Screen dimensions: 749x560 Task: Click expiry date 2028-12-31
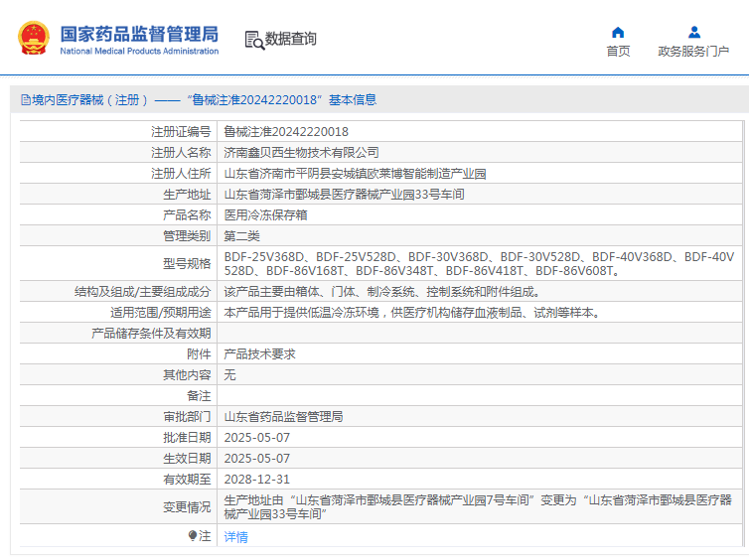(x=257, y=480)
